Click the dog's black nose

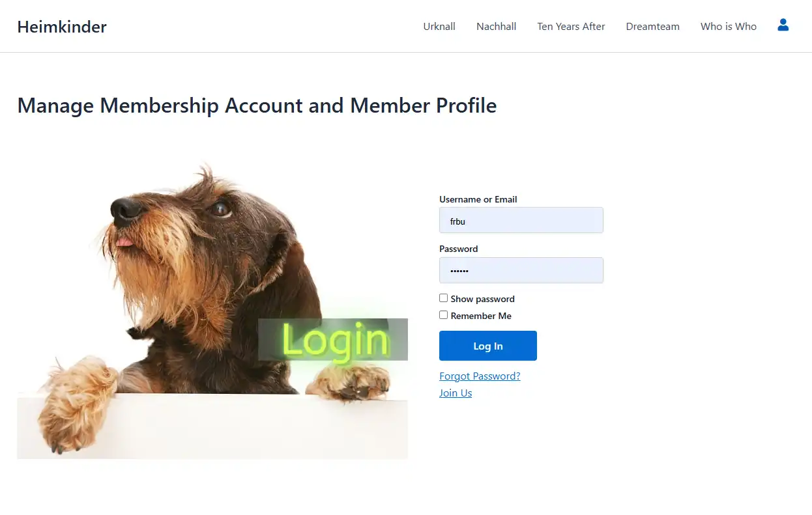[126, 210]
